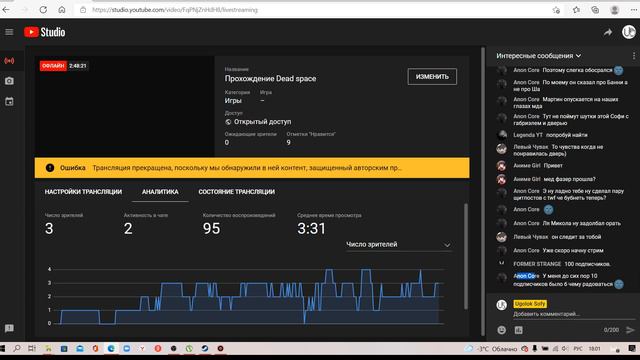This screenshot has height=360, width=640.
Task: Click the black stream preview thumbnail
Action: point(124,106)
